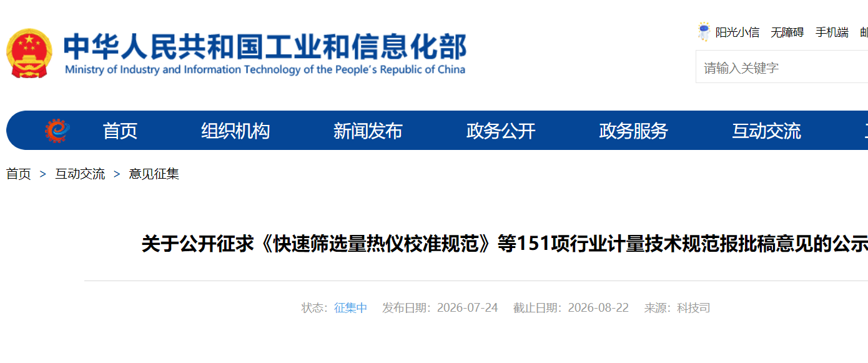Click the national emblem logo

29,53
